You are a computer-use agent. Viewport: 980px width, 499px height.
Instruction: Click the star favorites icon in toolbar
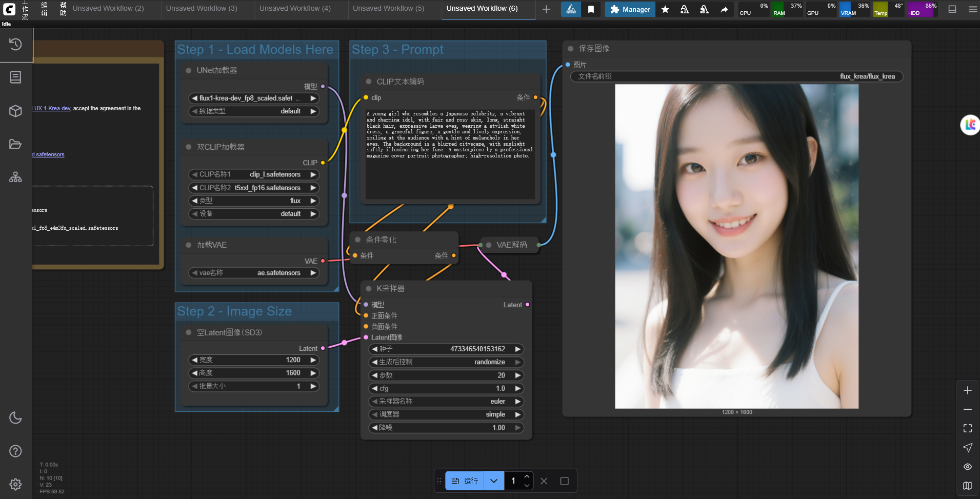[665, 9]
